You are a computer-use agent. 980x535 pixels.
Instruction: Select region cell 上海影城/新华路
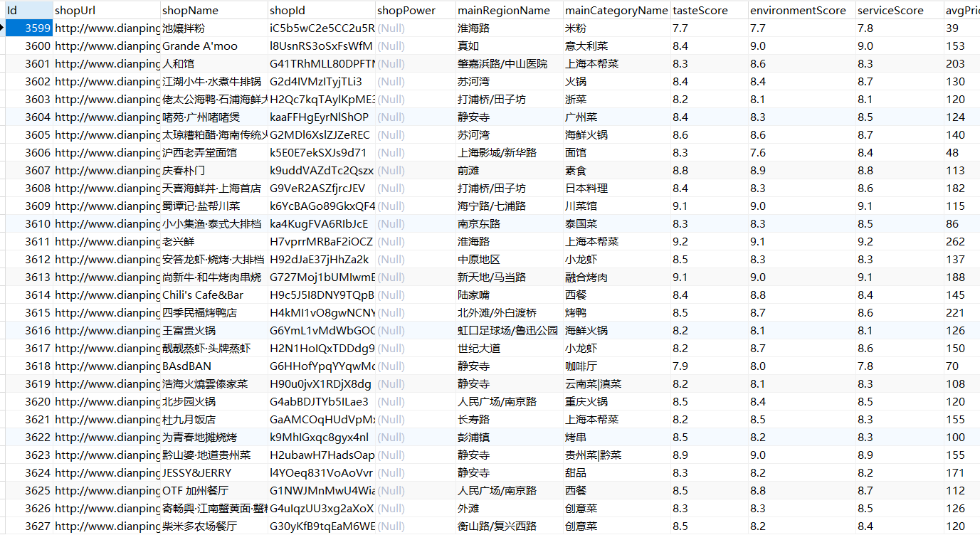click(x=510, y=153)
